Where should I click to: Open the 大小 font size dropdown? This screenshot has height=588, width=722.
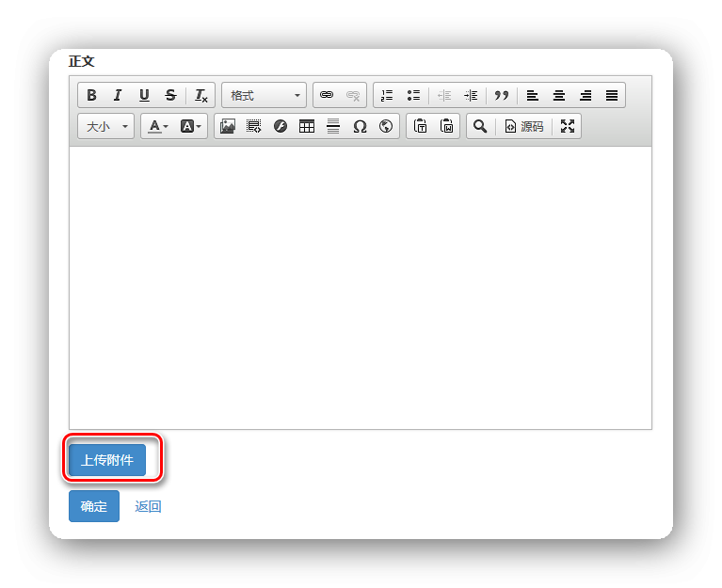click(105, 126)
